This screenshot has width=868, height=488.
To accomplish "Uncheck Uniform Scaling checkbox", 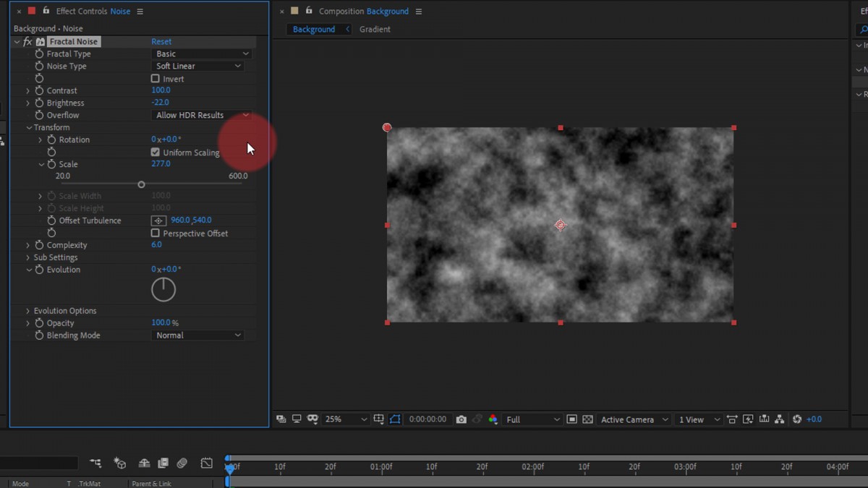I will pos(155,152).
